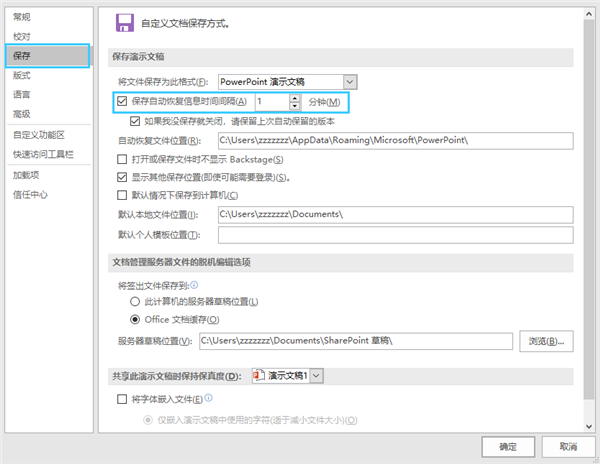This screenshot has height=464, width=600.
Task: Open 自定义功能区 settings
Action: pyautogui.click(x=39, y=135)
